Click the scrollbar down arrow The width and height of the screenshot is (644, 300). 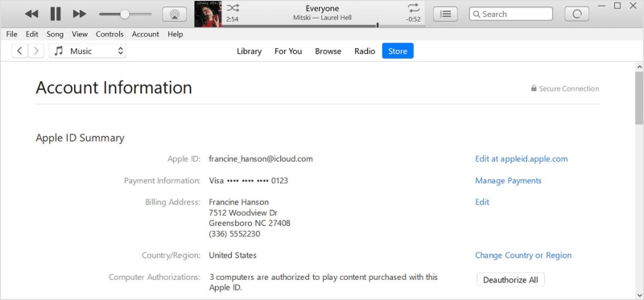click(x=639, y=294)
